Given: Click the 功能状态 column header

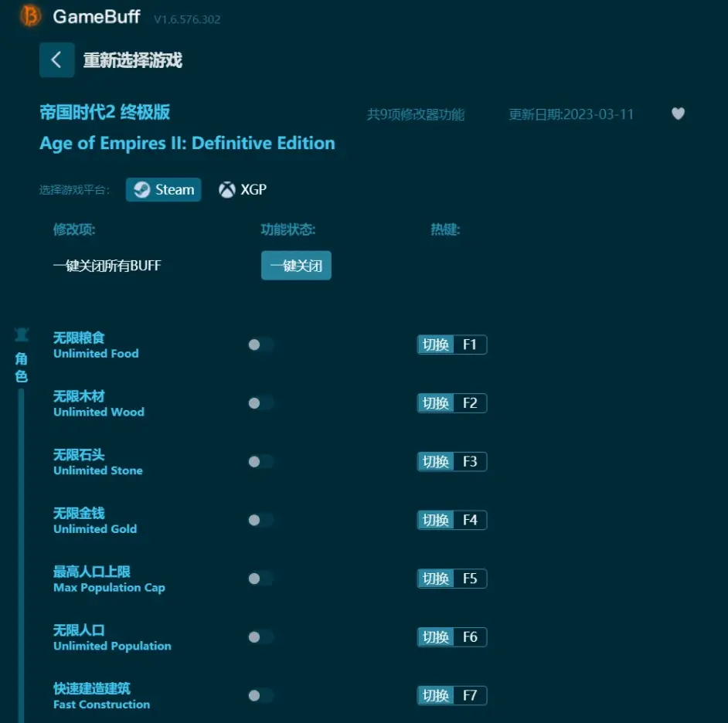Looking at the screenshot, I should [x=288, y=229].
